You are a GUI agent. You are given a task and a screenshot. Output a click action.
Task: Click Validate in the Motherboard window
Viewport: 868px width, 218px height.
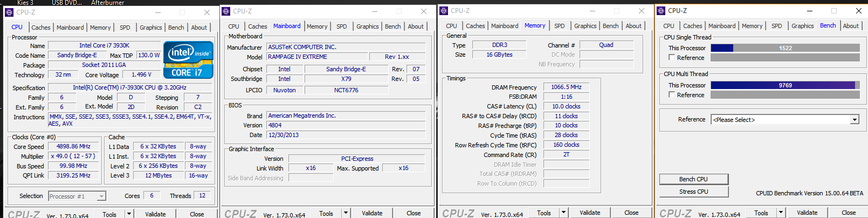click(x=372, y=213)
